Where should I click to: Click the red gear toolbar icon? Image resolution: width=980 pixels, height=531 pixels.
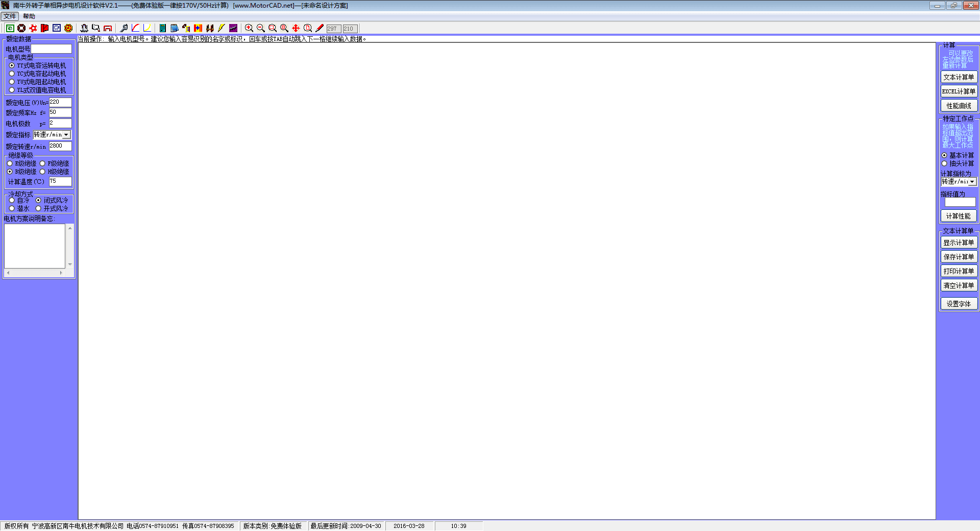pos(33,28)
